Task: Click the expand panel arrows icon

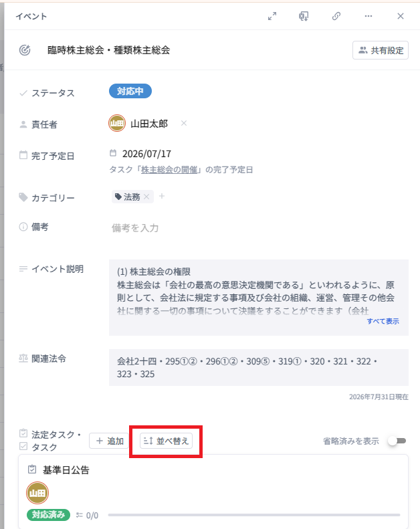Action: point(272,16)
